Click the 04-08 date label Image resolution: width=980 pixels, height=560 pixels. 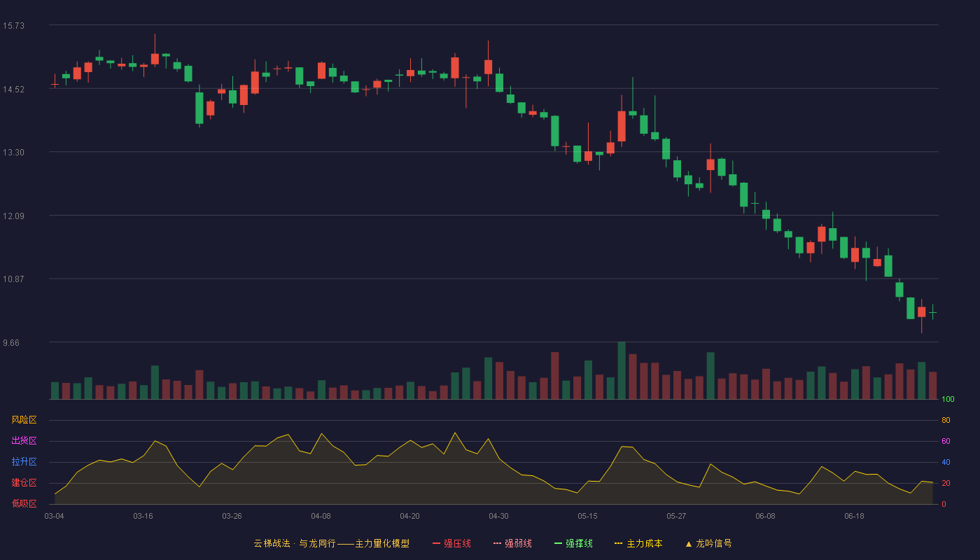point(321,516)
